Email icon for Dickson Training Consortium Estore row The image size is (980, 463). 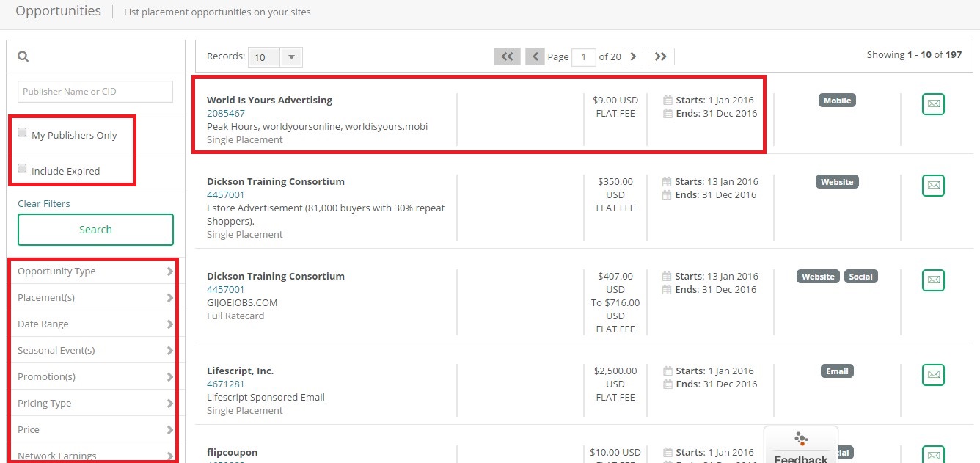(933, 186)
